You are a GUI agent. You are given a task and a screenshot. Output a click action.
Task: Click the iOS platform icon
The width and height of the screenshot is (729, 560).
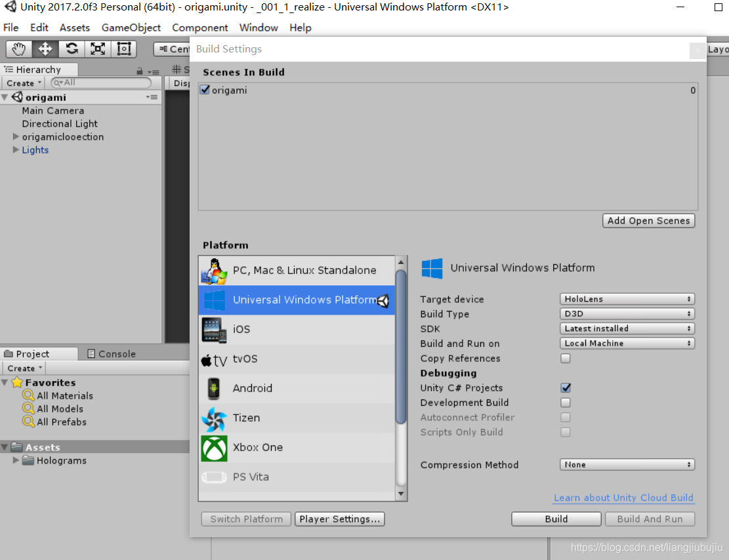tap(214, 330)
